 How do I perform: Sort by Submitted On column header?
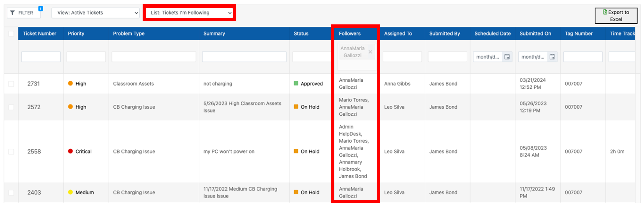point(535,34)
